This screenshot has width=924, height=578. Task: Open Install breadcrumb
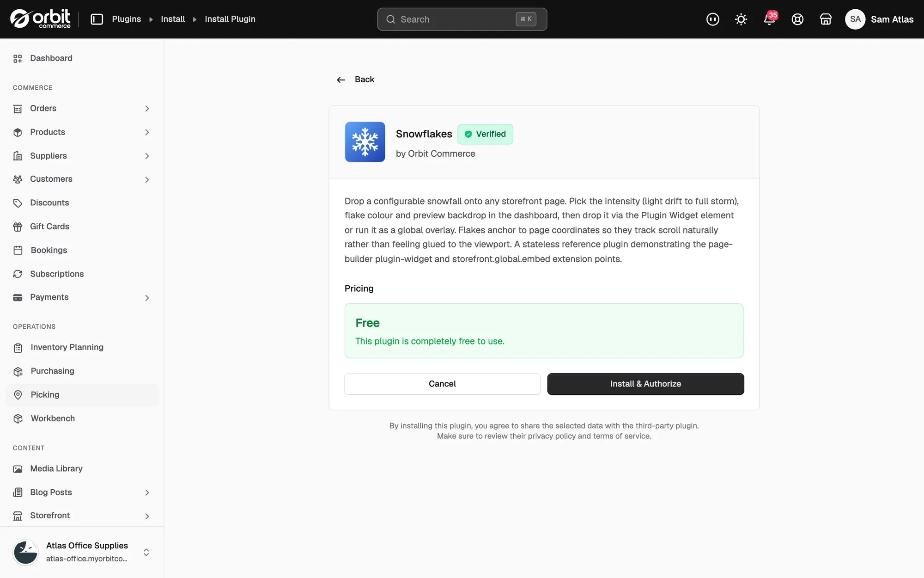173,19
